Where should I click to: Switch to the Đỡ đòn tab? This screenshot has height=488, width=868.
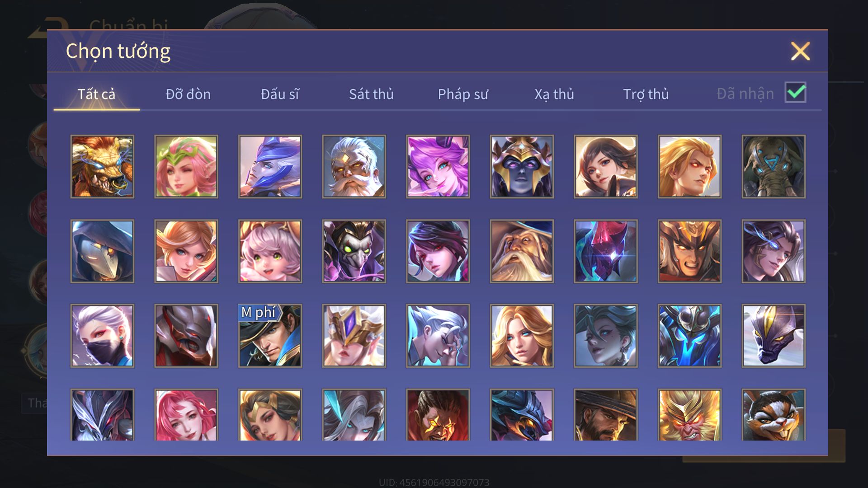(188, 94)
